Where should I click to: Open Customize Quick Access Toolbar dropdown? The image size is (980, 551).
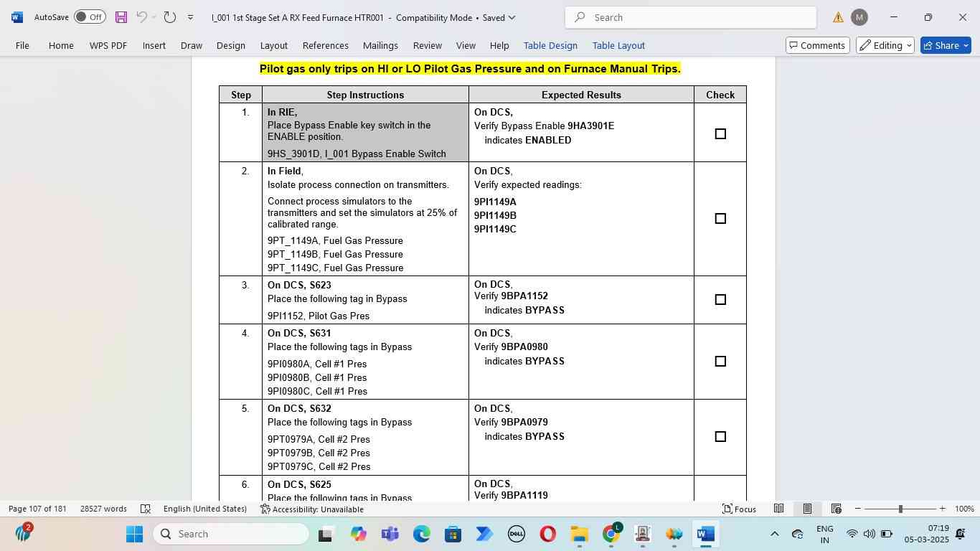[x=190, y=17]
